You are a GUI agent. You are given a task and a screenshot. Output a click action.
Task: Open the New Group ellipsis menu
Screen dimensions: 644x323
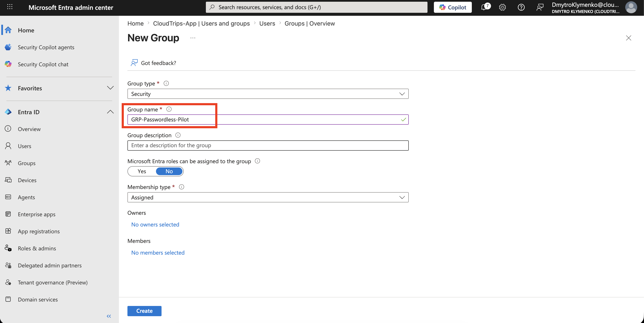(x=193, y=38)
